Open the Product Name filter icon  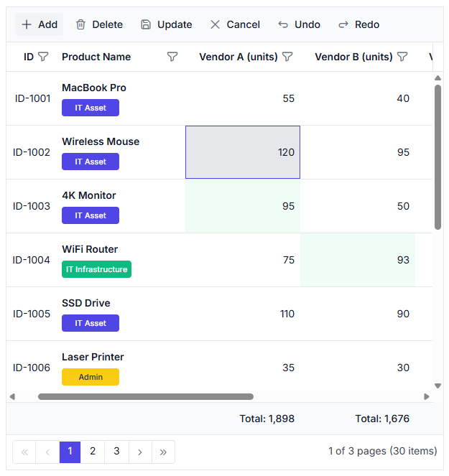[x=172, y=57]
